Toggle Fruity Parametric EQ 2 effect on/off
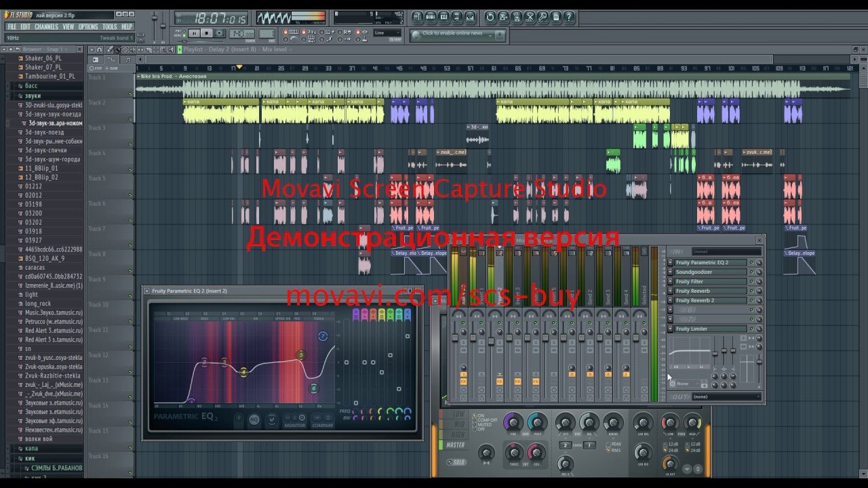 point(751,262)
